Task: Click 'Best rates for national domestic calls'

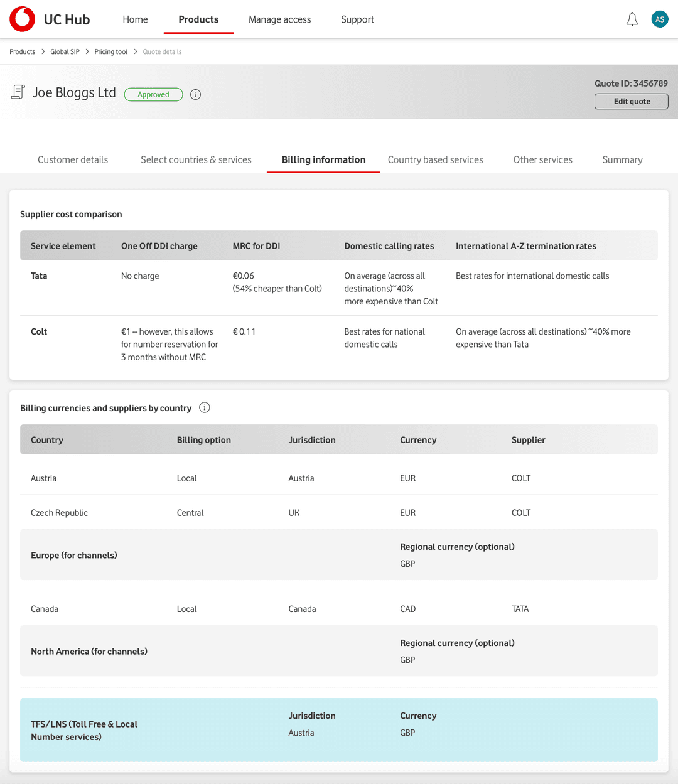Action: coord(384,338)
